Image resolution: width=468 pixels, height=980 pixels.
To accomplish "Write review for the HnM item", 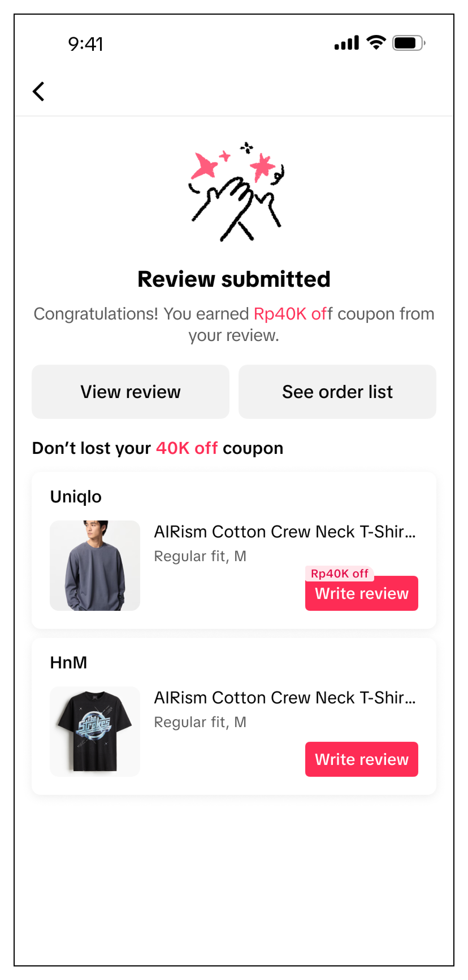I will click(x=361, y=759).
